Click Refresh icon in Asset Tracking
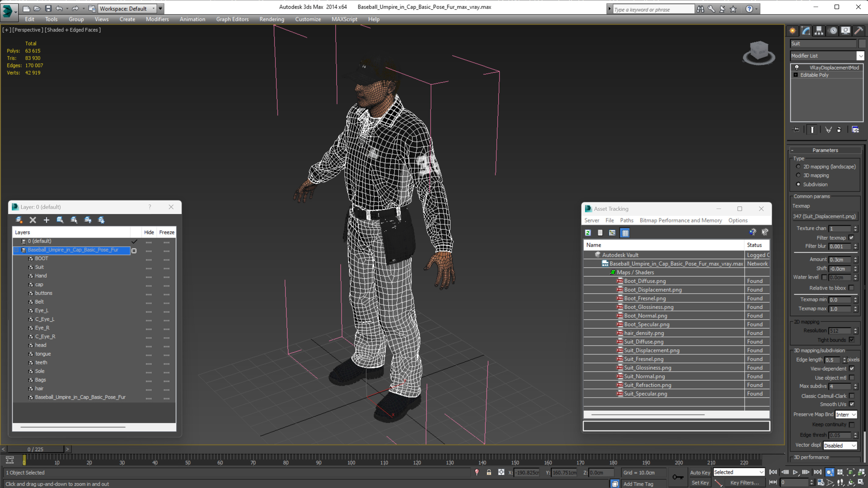This screenshot has height=488, width=868. (588, 233)
